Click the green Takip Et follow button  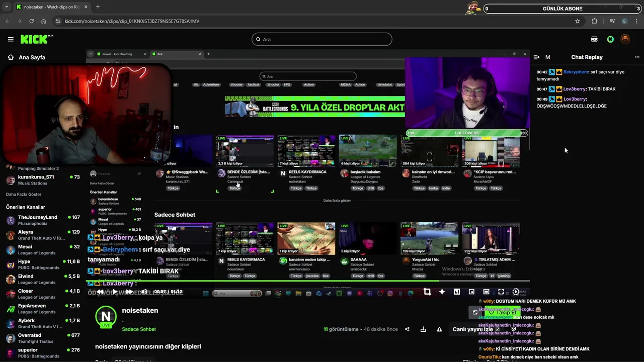tap(503, 313)
